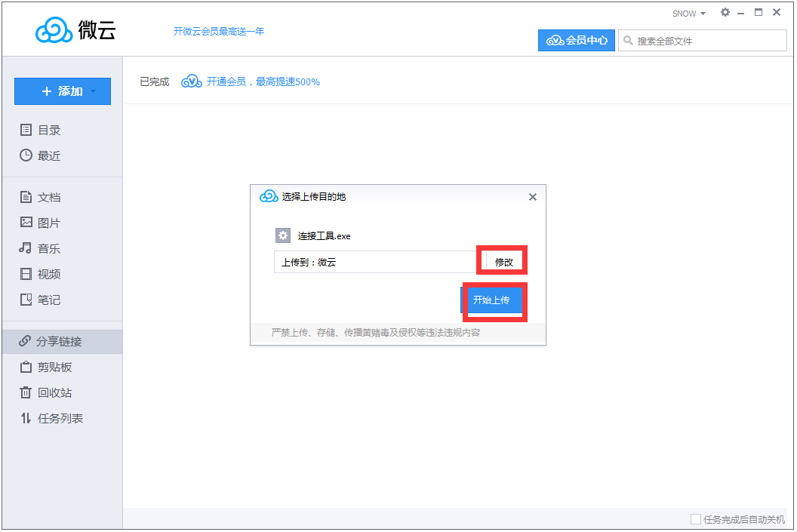Viewport: 797px width, 532px height.
Task: Open the gear icon next to 连接工具.exe
Action: (x=282, y=235)
